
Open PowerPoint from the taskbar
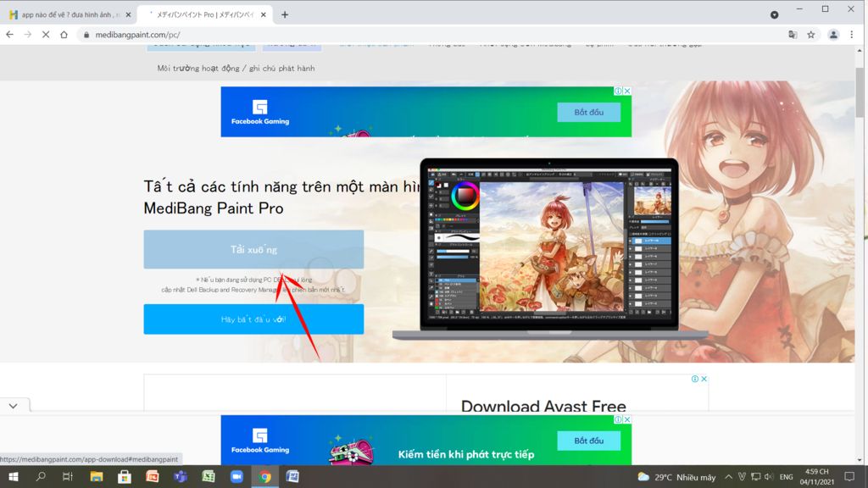tap(153, 476)
